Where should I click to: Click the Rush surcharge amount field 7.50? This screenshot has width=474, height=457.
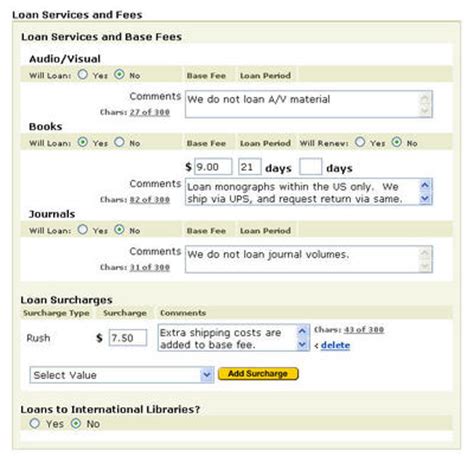tap(128, 338)
